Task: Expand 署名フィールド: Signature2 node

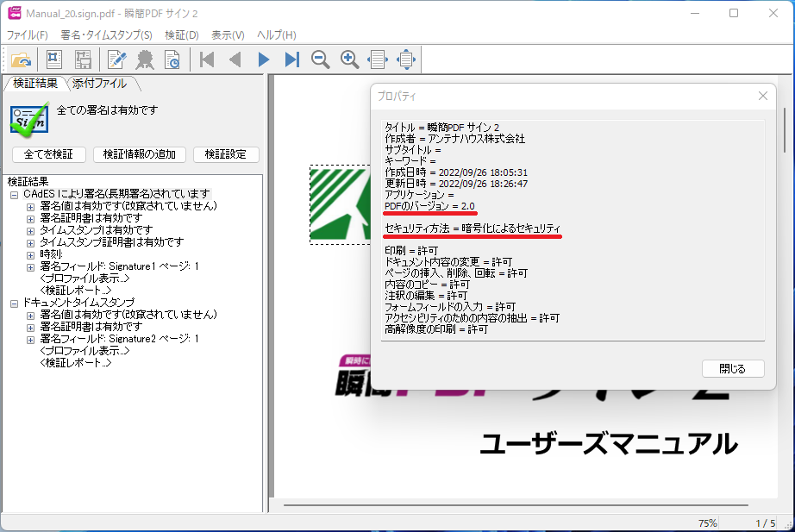Action: [30, 340]
